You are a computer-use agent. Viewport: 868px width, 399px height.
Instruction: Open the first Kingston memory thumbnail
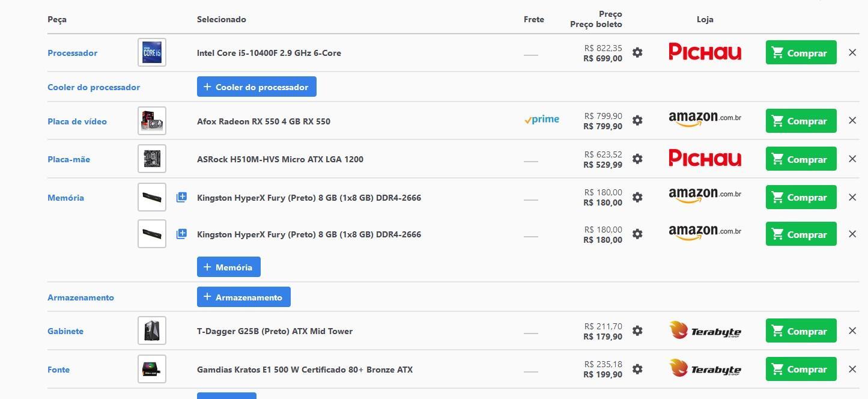coord(152,197)
